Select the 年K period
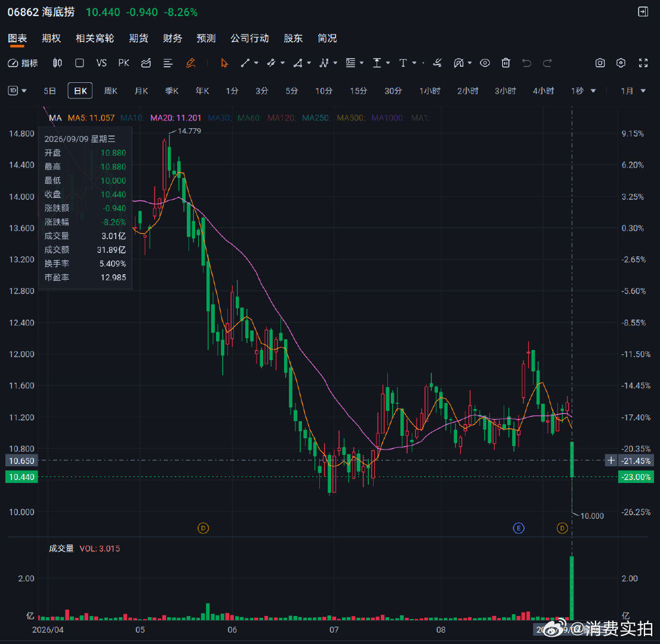 point(202,91)
